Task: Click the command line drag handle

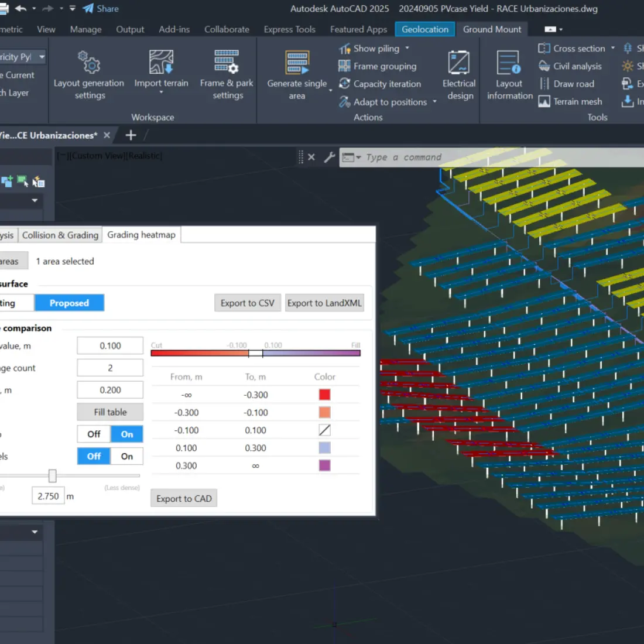Action: 301,157
